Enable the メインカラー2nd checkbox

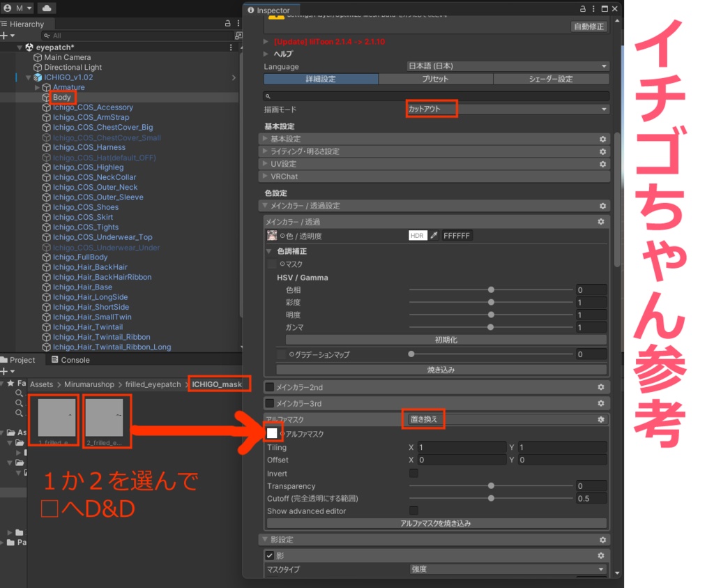270,387
